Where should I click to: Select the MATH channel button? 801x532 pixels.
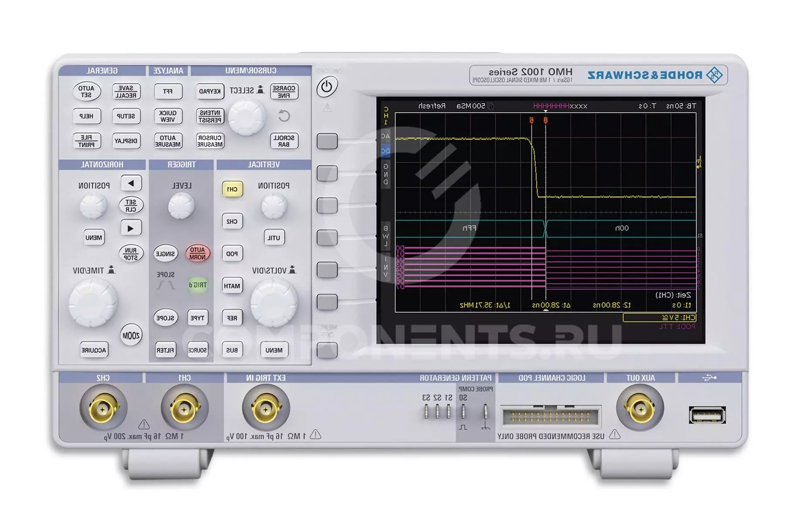click(x=232, y=286)
